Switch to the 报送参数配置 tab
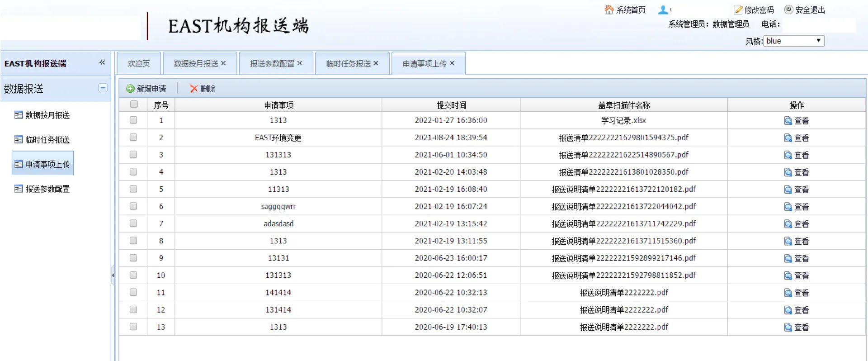868x361 pixels. point(272,64)
